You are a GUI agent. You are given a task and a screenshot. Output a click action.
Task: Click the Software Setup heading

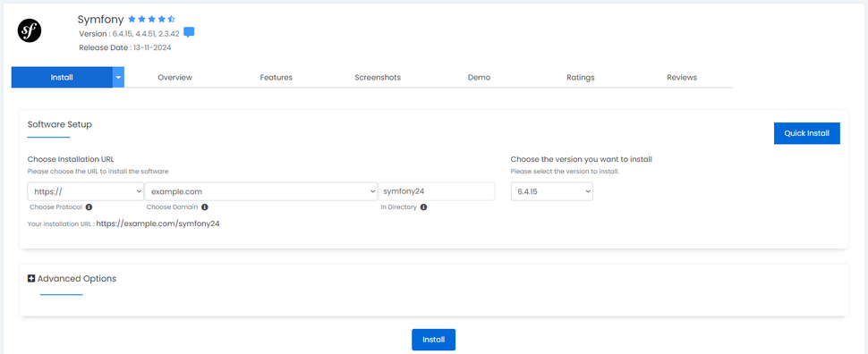tap(60, 124)
